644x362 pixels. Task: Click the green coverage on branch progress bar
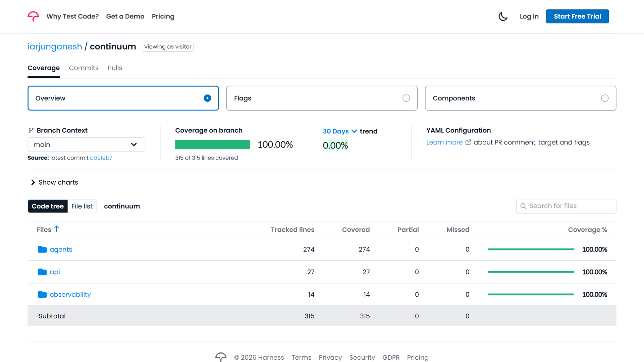(212, 144)
